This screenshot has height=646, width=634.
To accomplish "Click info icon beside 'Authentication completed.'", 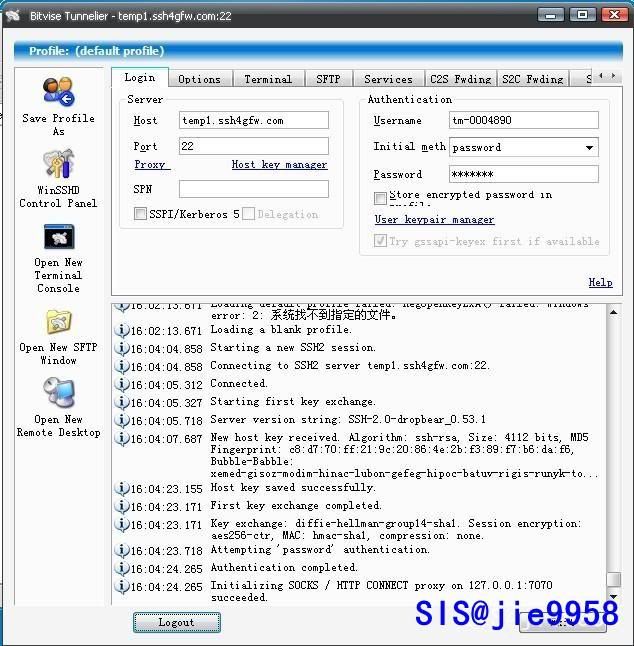I will tap(122, 568).
